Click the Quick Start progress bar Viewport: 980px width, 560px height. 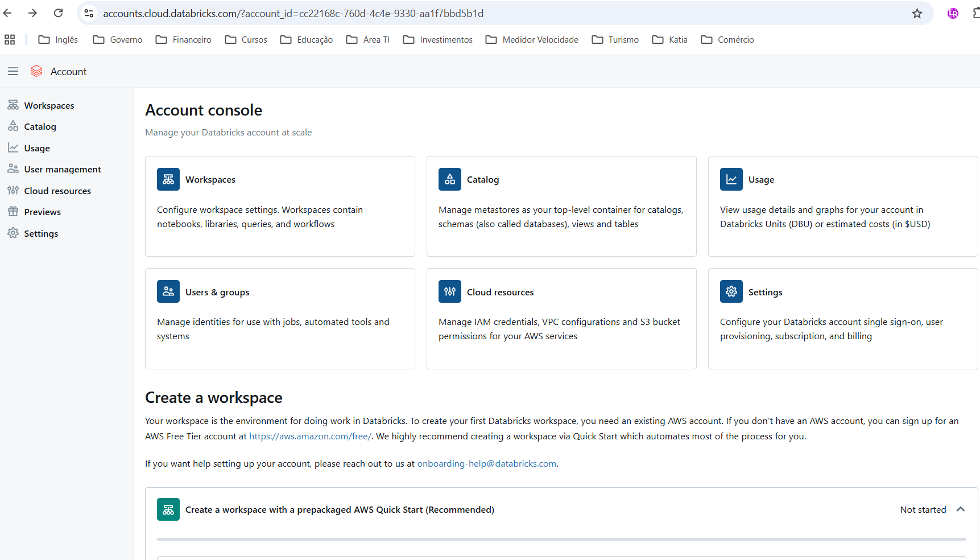coord(561,538)
